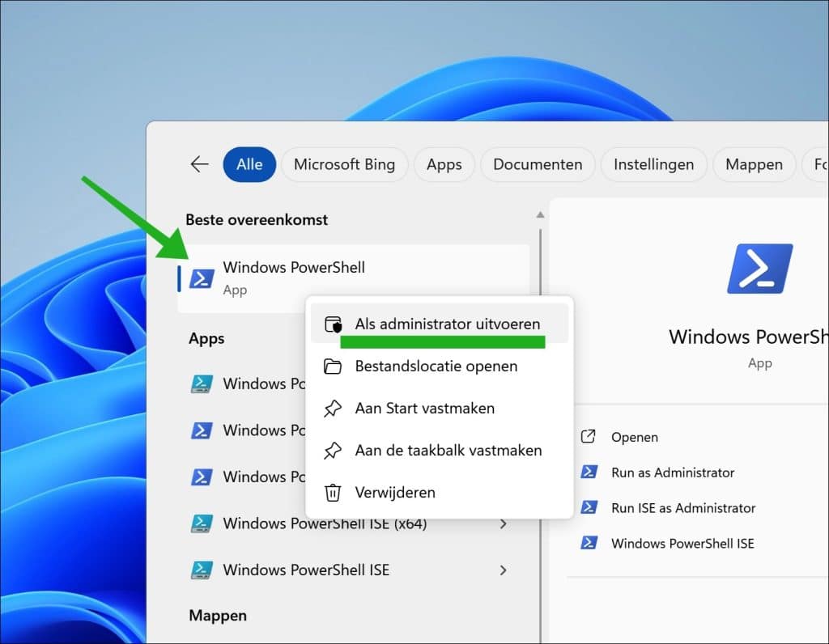This screenshot has height=644, width=829.
Task: Expand Windows PowerShell ISE (x64) with its chevron
Action: click(x=504, y=523)
